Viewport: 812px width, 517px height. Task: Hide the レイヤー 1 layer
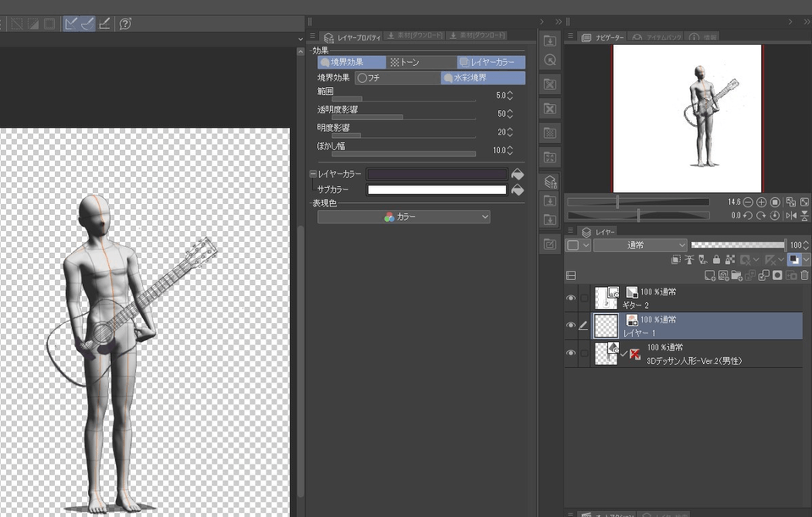571,325
